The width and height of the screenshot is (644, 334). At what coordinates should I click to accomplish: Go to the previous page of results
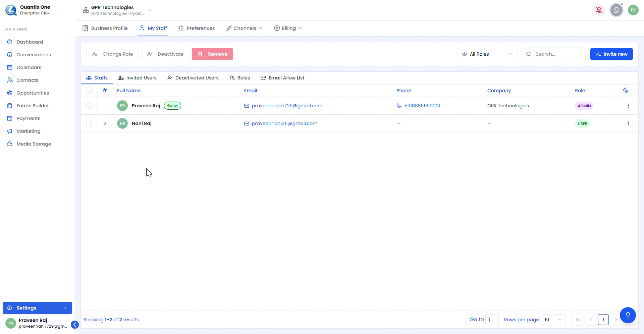pos(590,320)
